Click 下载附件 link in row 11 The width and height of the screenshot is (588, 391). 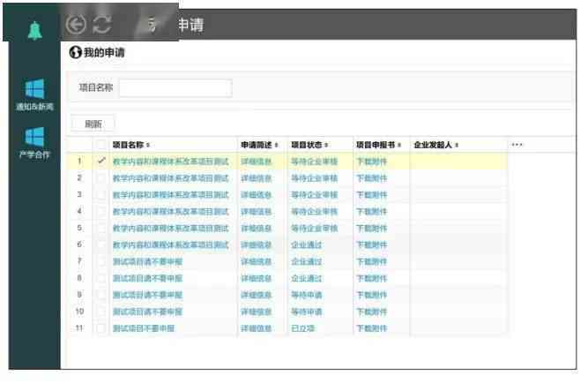pos(372,328)
